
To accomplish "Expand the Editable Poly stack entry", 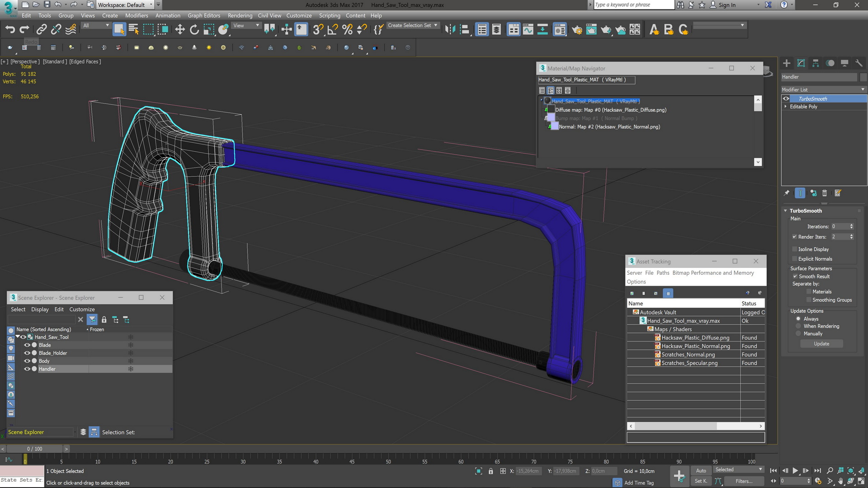I will [x=785, y=107].
